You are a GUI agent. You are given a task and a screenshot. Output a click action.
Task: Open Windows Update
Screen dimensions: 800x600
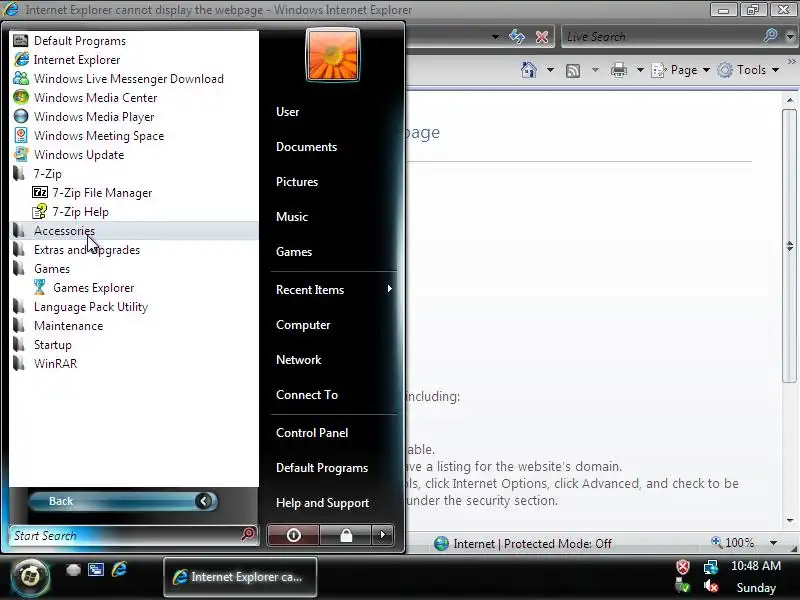[134, 155]
